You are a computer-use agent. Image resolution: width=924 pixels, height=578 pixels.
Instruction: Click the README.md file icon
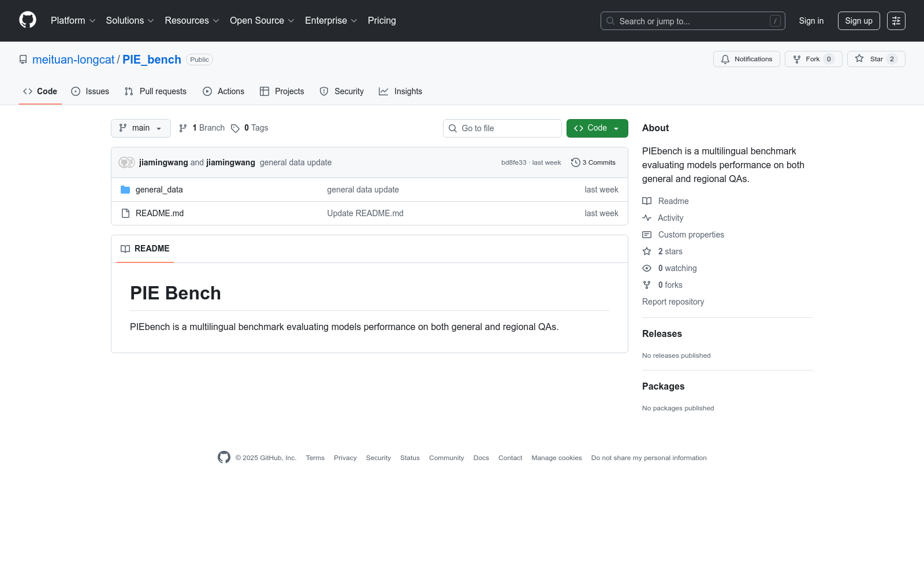125,213
